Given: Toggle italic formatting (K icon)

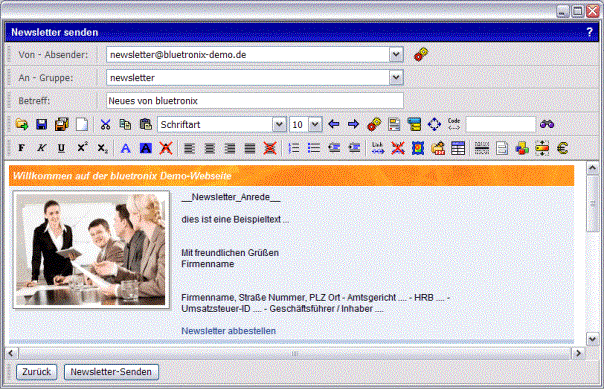Looking at the screenshot, I should 42,148.
